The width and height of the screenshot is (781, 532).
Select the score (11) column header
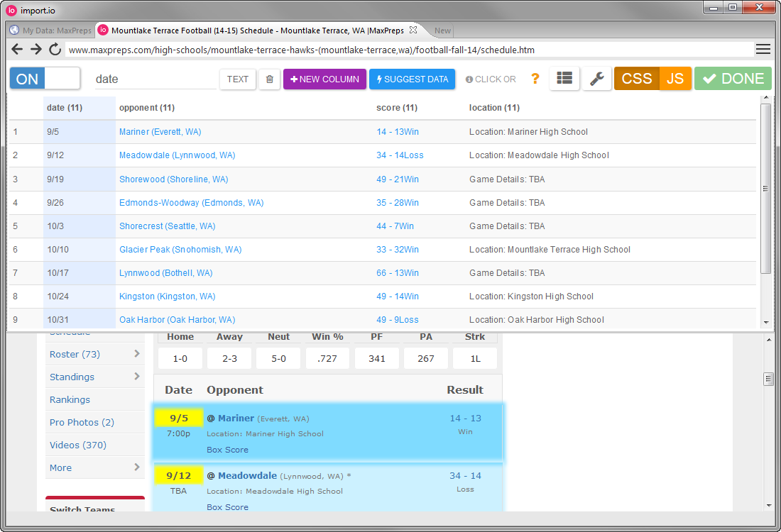coord(396,108)
